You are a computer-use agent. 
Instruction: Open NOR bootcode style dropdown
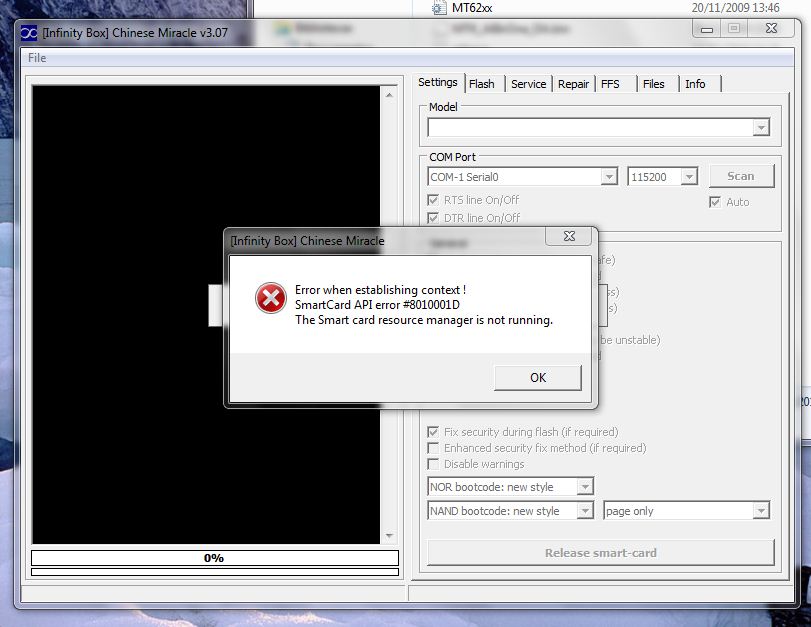point(584,487)
